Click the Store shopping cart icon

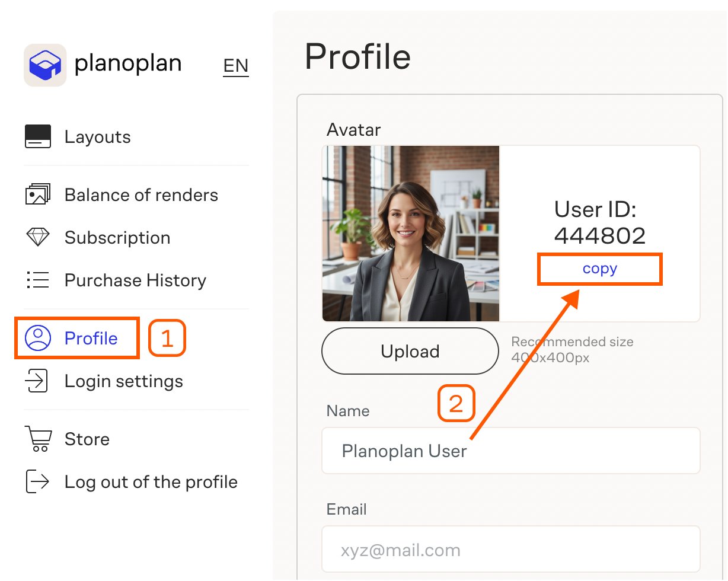(37, 439)
